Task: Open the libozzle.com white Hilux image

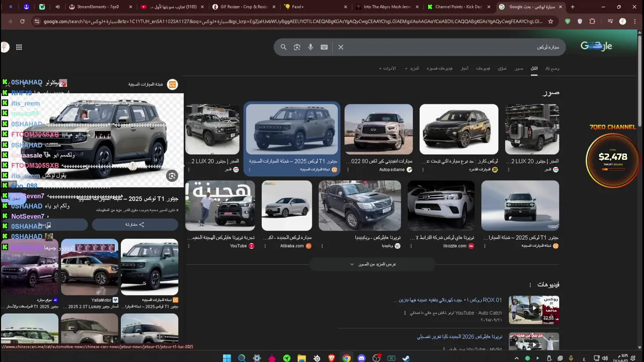Action: [441, 206]
